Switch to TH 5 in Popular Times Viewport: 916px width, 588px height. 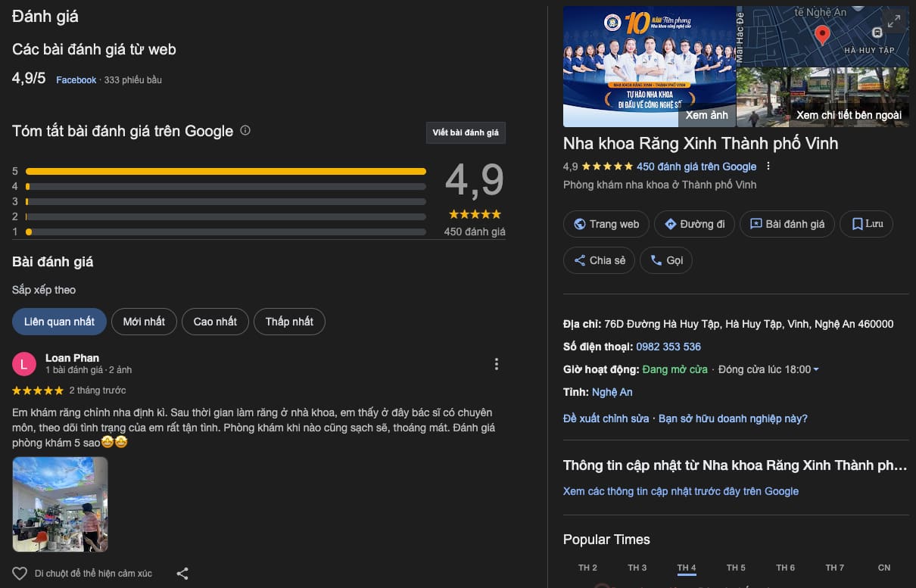736,568
